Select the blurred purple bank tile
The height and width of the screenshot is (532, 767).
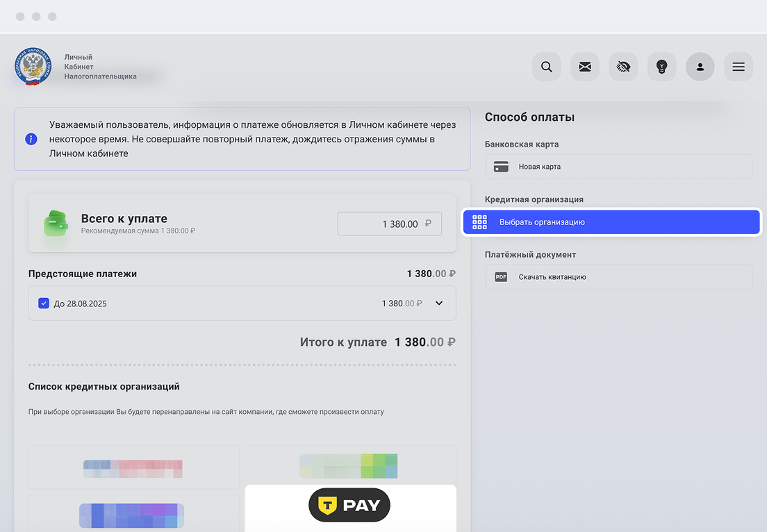pos(132,515)
